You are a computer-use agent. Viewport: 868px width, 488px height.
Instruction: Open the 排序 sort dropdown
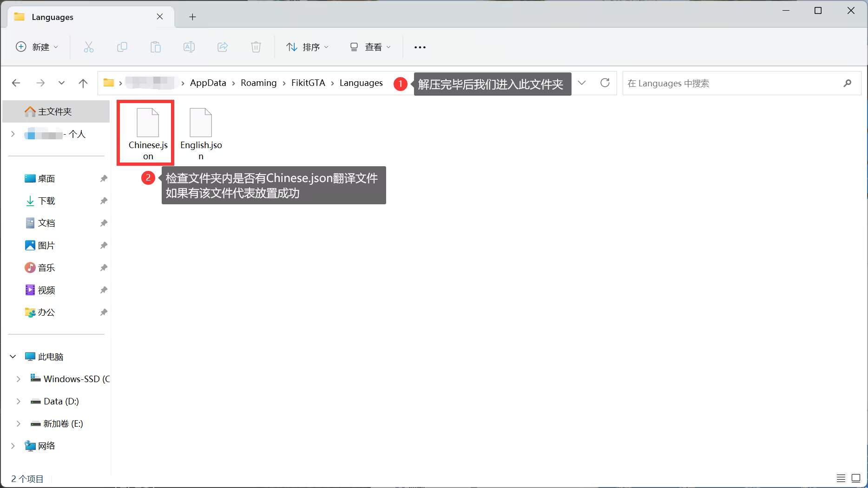[308, 47]
